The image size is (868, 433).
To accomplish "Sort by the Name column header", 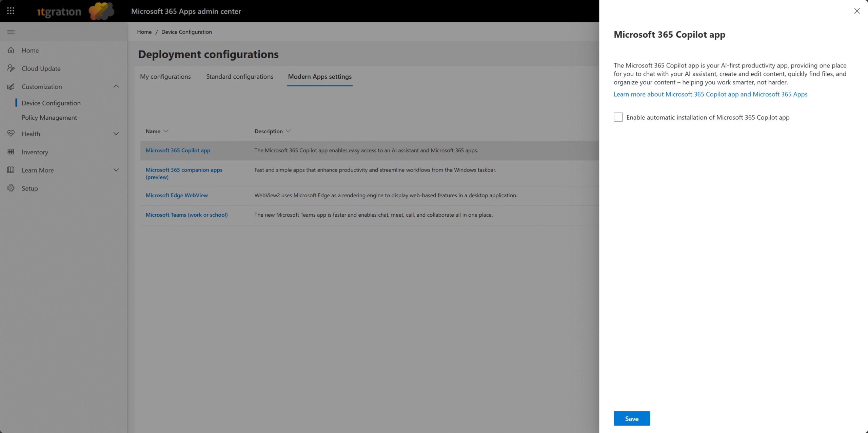I will pyautogui.click(x=153, y=131).
